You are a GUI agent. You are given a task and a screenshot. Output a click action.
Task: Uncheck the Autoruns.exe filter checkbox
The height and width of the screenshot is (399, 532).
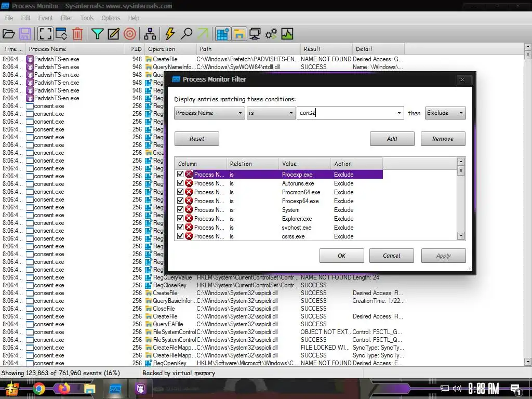coord(180,183)
